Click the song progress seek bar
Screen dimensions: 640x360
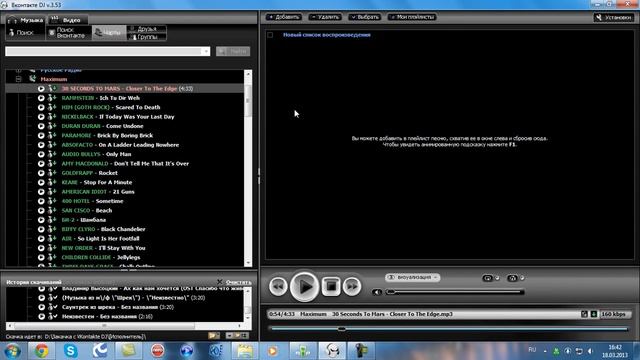(x=449, y=329)
